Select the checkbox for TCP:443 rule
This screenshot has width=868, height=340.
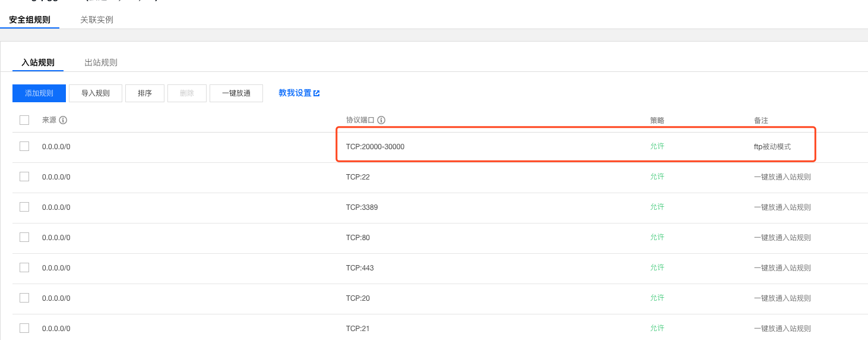click(x=24, y=267)
